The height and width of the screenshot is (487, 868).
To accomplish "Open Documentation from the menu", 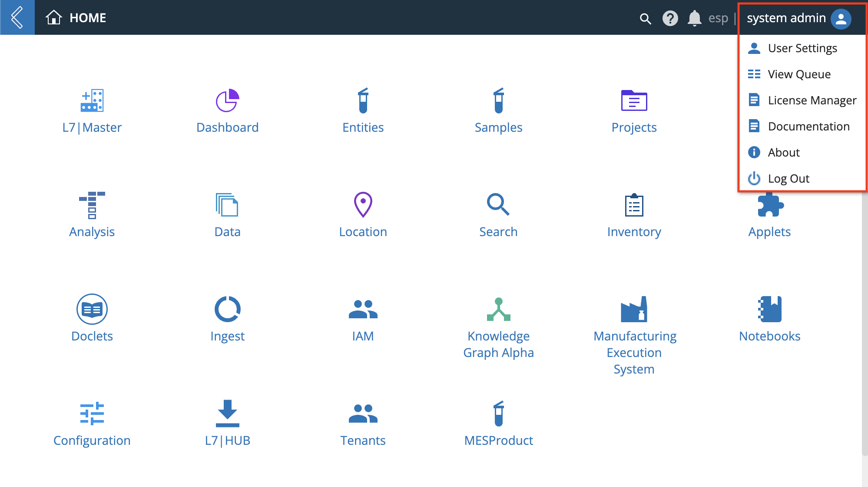I will click(x=802, y=126).
